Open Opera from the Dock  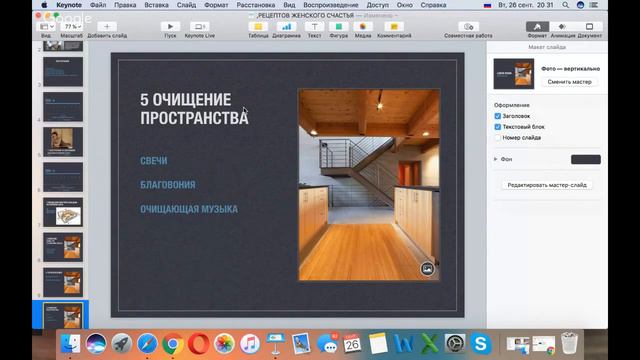(x=198, y=344)
